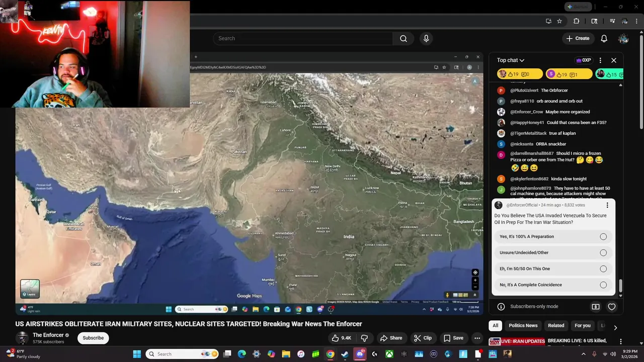644x362 pixels.
Task: Click The Enforcer channel avatar
Action: [x=22, y=338]
